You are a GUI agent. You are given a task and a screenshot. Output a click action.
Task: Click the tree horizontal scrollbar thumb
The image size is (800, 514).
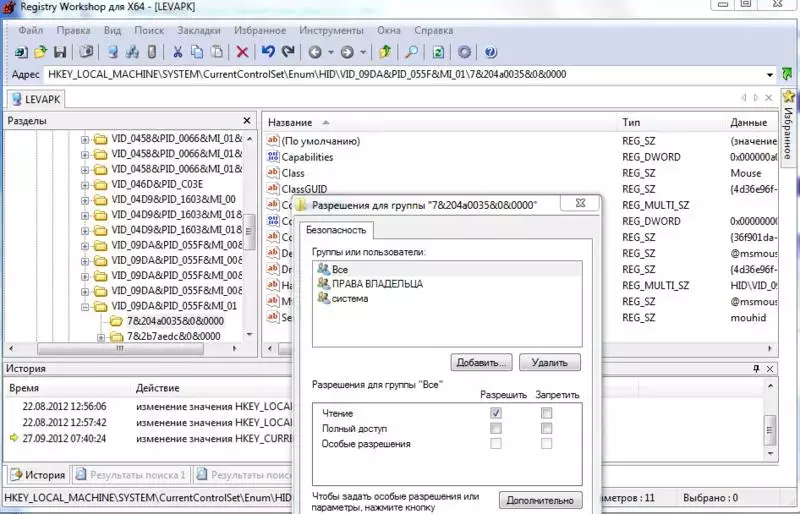pos(120,349)
